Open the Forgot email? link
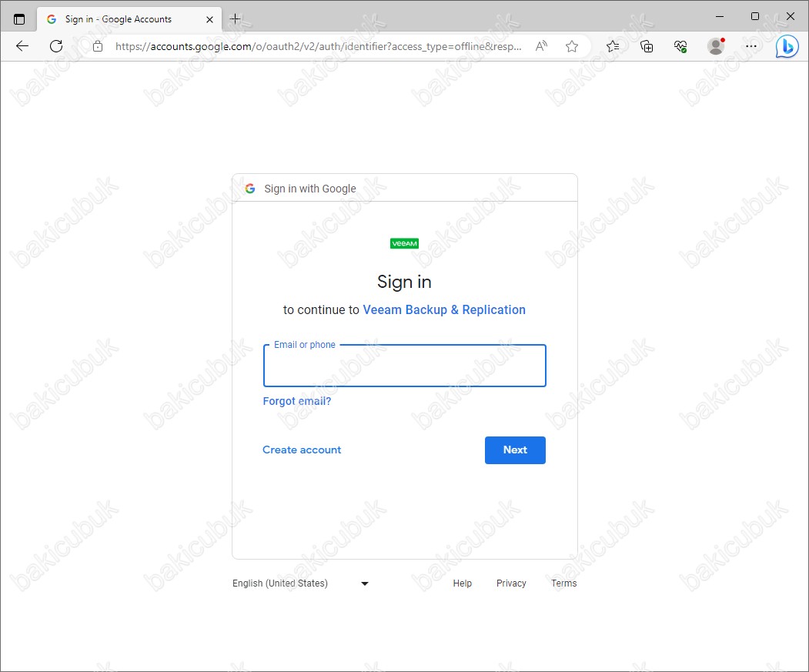Viewport: 809px width, 672px height. [296, 401]
